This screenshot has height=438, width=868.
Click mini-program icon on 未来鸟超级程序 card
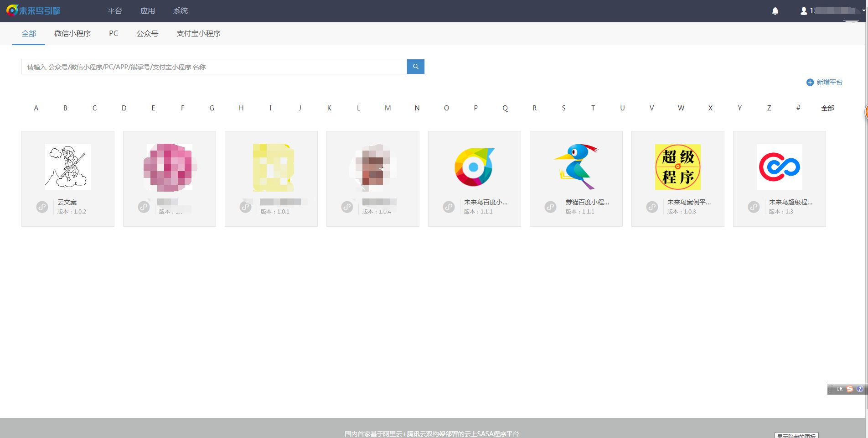[754, 207]
